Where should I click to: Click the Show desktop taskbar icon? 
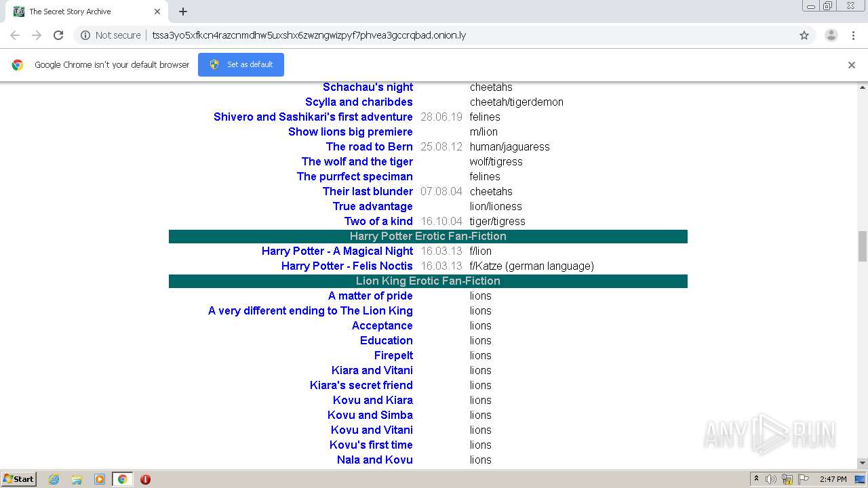(860, 479)
